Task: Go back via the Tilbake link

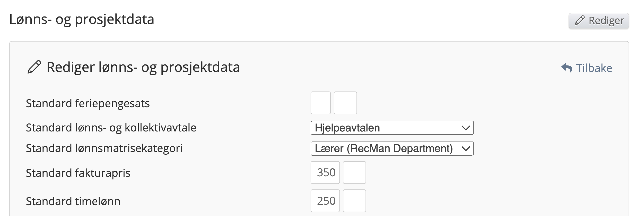Action: [x=594, y=68]
